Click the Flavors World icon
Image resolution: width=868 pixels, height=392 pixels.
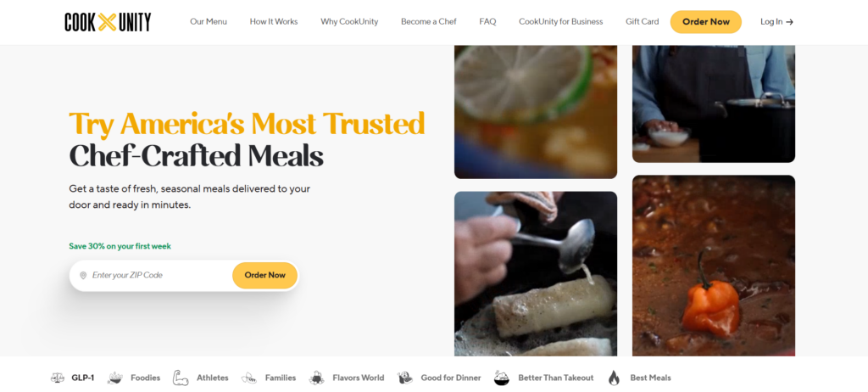click(317, 378)
